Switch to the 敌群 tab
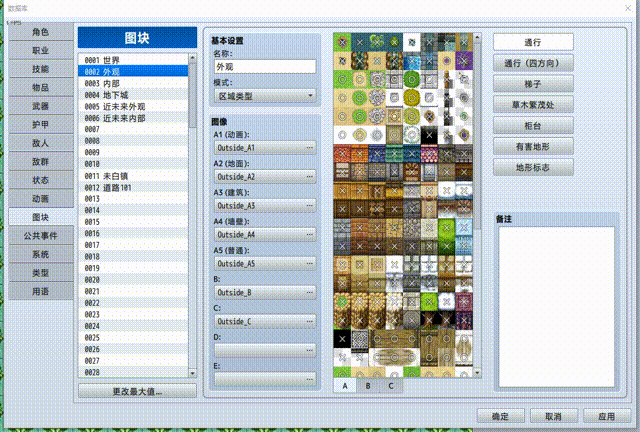This screenshot has width=640, height=432. tap(40, 162)
